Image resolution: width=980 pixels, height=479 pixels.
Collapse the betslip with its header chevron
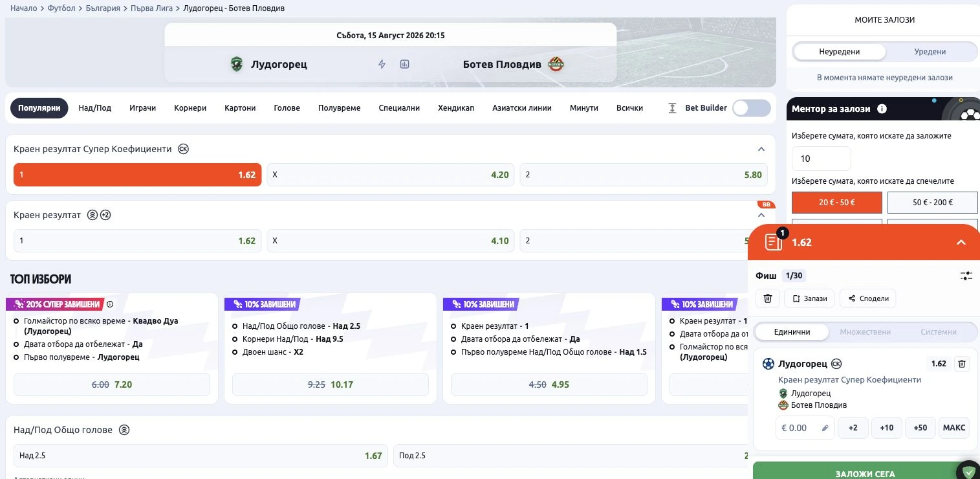tap(961, 242)
